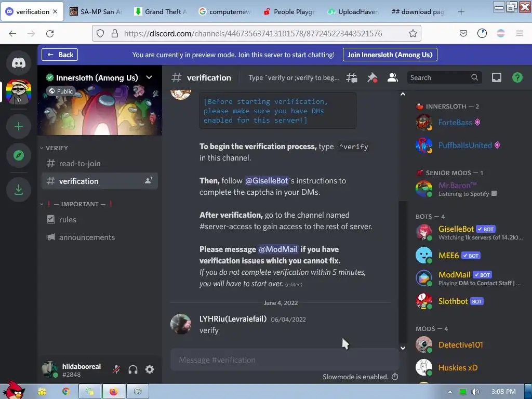This screenshot has width=532, height=399.
Task: Reload the page in Firefox
Action: [x=50, y=34]
